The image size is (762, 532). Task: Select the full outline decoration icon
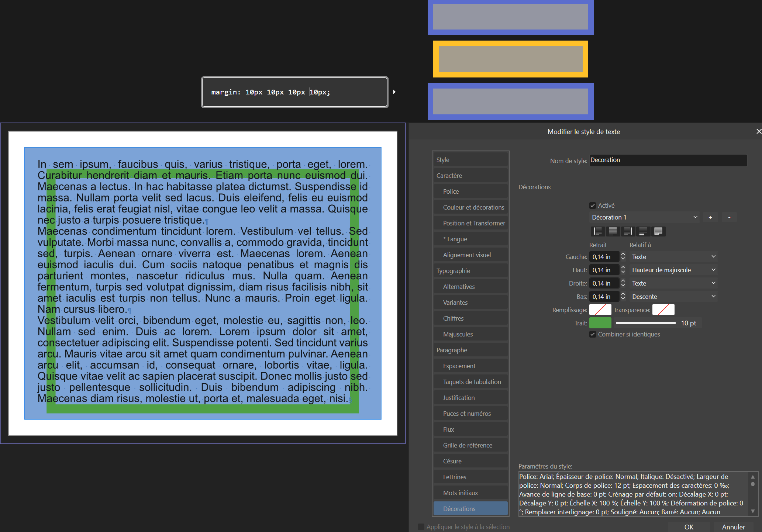(x=658, y=231)
